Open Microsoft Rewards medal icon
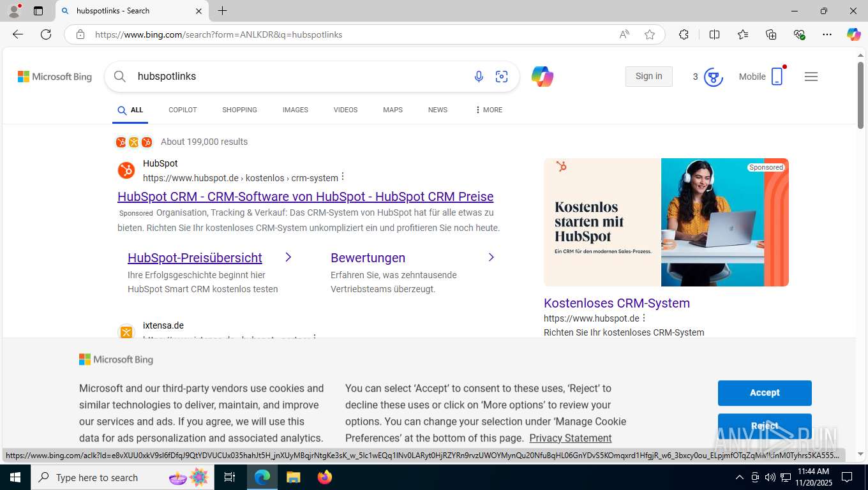The image size is (868, 490). coord(713,77)
